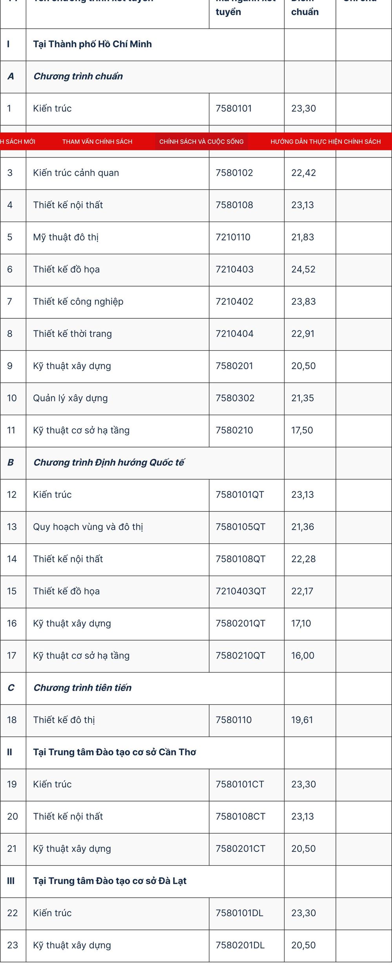Screen dimensions: 392x980
Task: Click score 24,52 for Thiết kế đồ họa
Action: point(303,269)
